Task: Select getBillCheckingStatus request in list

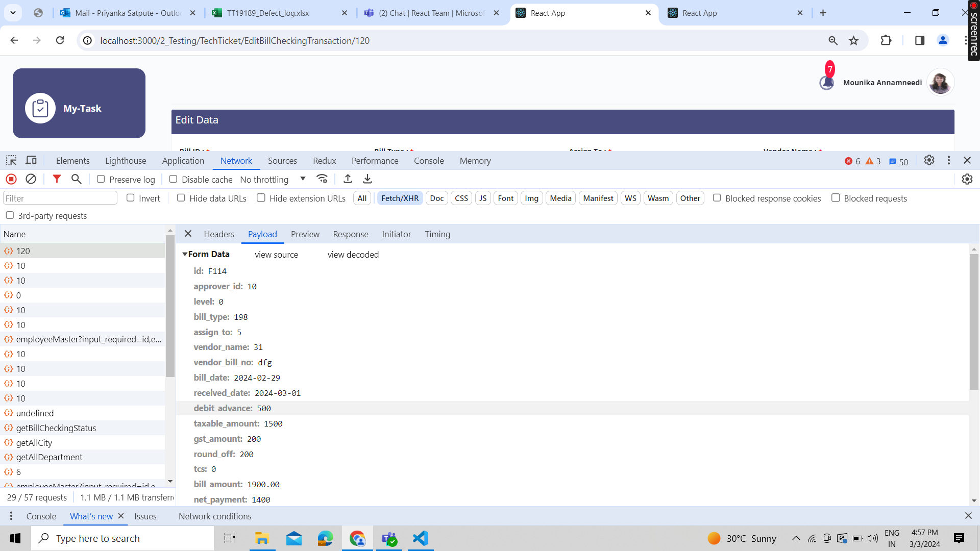Action: (x=83, y=428)
